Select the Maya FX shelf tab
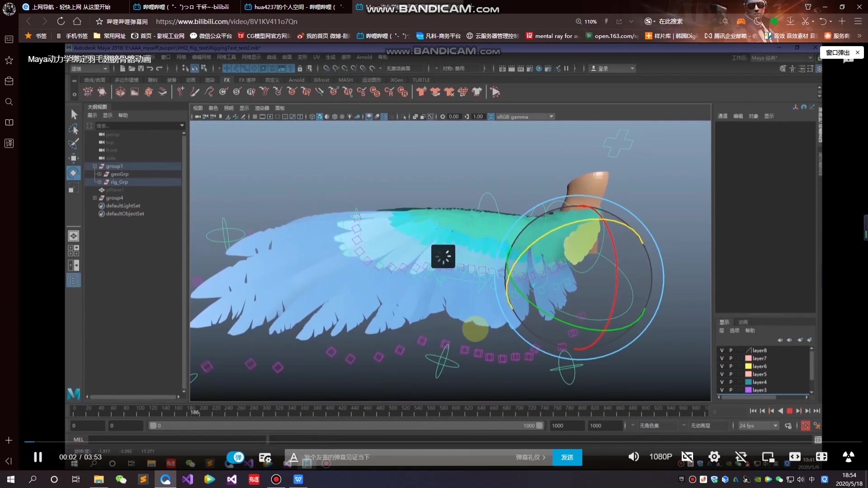The height and width of the screenshot is (488, 868). tap(227, 80)
